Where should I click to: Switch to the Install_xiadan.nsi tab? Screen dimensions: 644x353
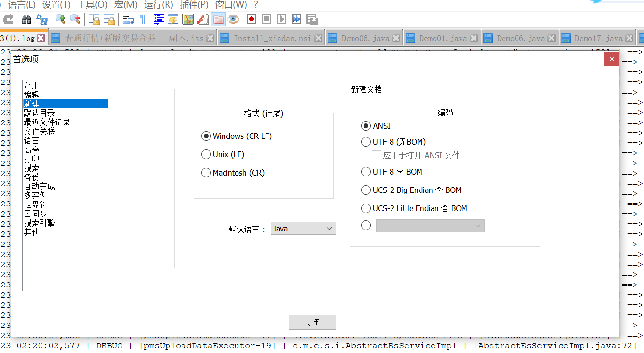[x=272, y=38]
